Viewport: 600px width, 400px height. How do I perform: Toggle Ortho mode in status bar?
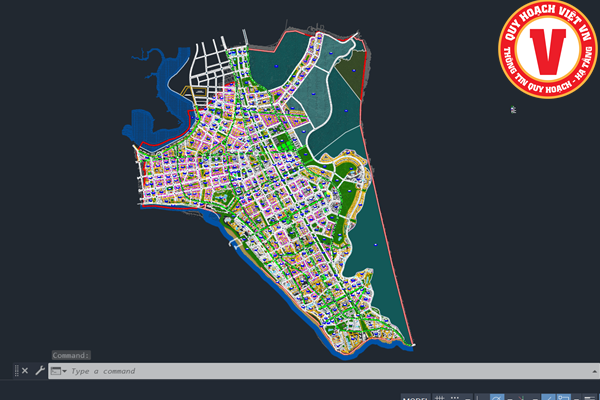point(478,398)
